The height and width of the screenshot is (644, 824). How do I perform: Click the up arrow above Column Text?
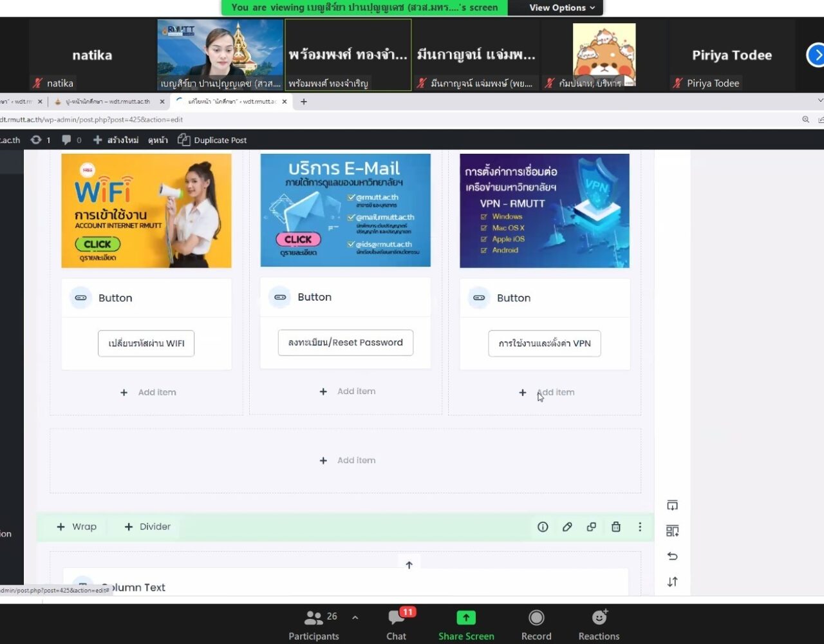coord(409,565)
